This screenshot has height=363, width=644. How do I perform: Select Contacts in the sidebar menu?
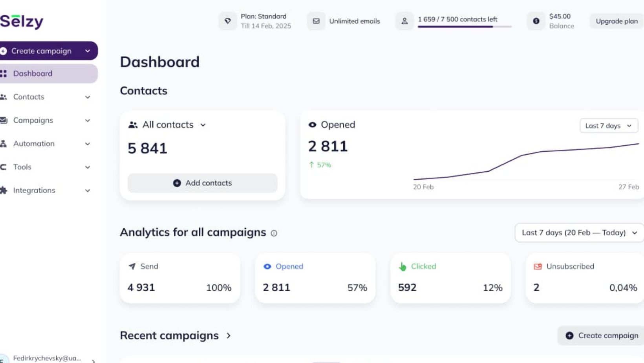point(29,97)
